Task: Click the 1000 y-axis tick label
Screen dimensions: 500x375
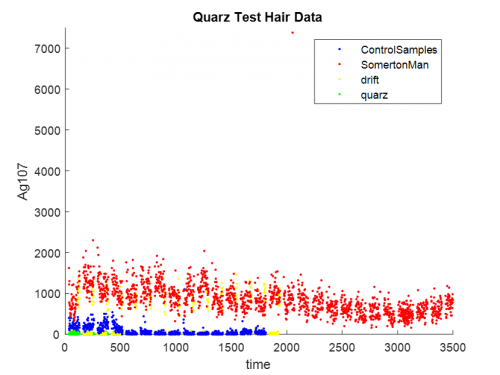Action: pos(47,294)
